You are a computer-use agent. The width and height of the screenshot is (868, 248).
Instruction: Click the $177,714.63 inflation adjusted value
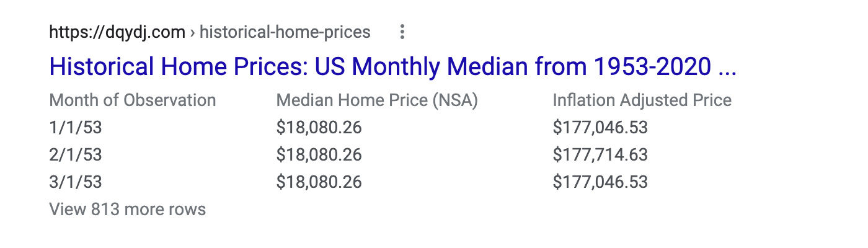point(600,155)
